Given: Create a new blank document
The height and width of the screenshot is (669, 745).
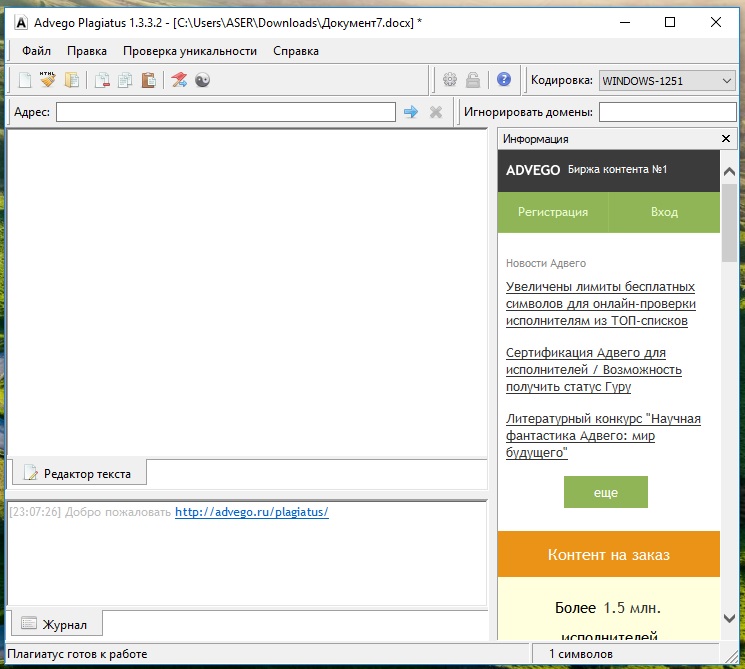Looking at the screenshot, I should pyautogui.click(x=25, y=80).
